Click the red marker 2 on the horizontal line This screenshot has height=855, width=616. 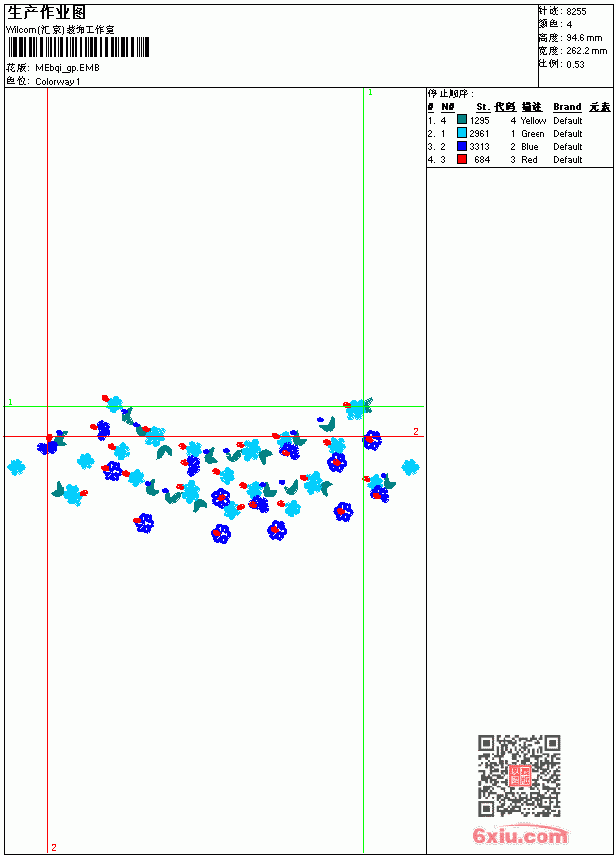[x=416, y=431]
